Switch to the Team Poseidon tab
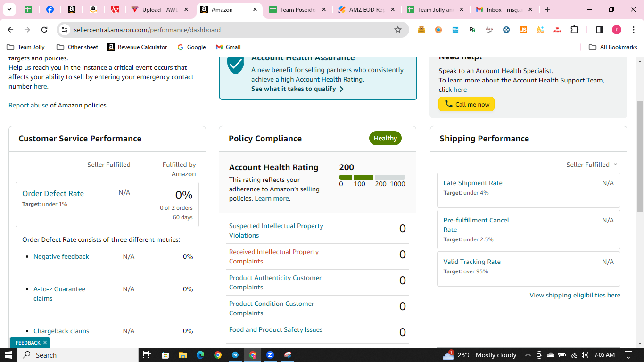Viewport: 644px width, 362px height. coord(297,9)
